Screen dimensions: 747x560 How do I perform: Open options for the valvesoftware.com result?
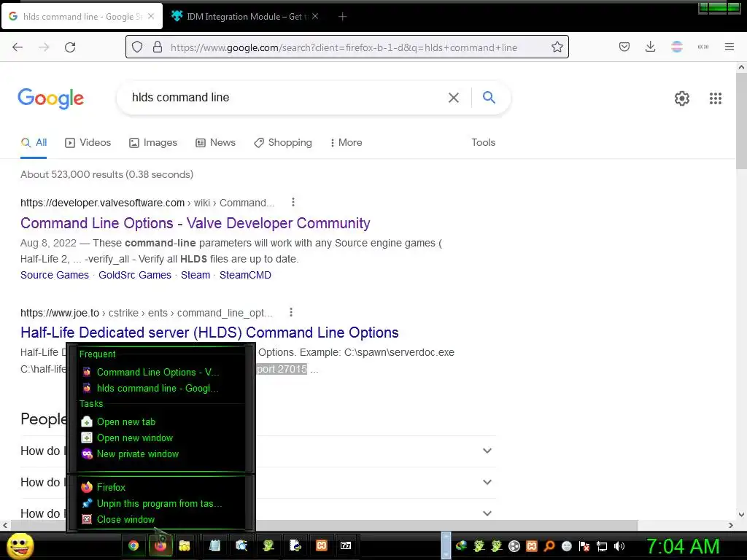click(x=293, y=203)
